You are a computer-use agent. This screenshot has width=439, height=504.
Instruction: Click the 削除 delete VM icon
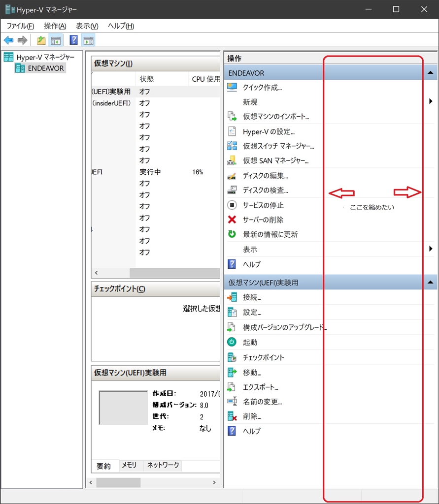[232, 416]
